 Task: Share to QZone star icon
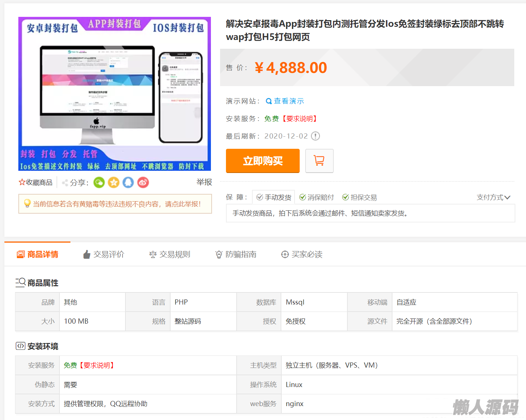(114, 183)
